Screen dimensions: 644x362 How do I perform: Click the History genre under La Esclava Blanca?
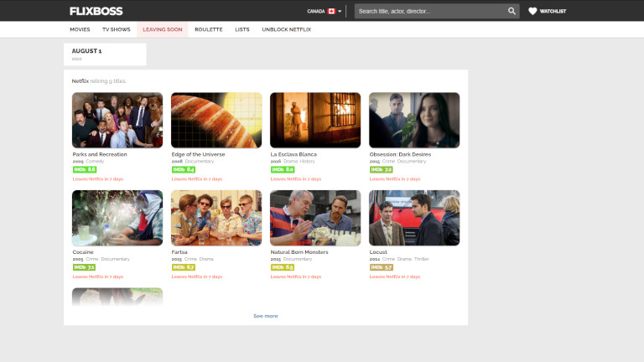point(307,161)
